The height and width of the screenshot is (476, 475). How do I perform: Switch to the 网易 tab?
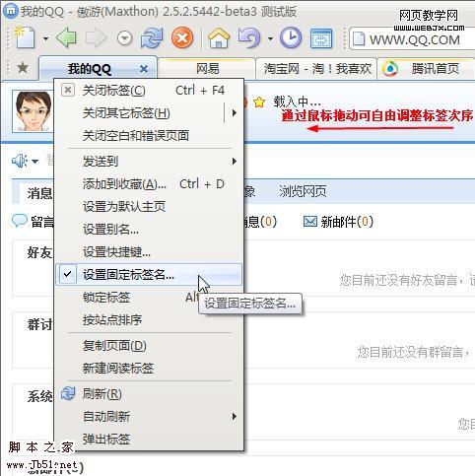pyautogui.click(x=207, y=69)
